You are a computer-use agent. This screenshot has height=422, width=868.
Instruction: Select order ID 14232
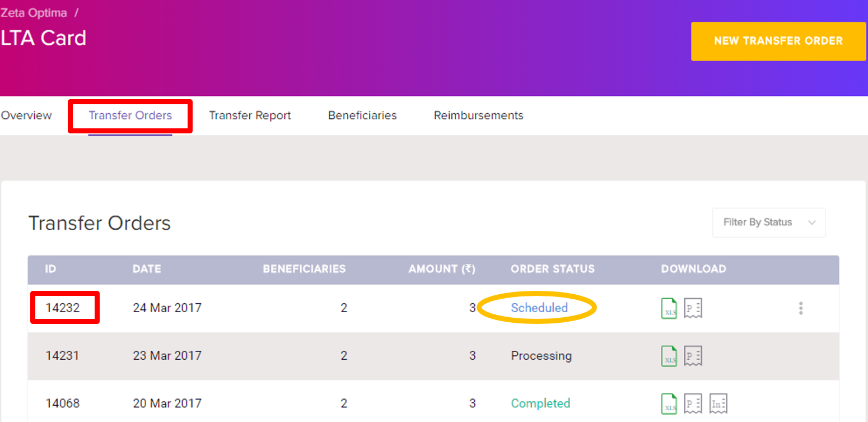tap(63, 308)
